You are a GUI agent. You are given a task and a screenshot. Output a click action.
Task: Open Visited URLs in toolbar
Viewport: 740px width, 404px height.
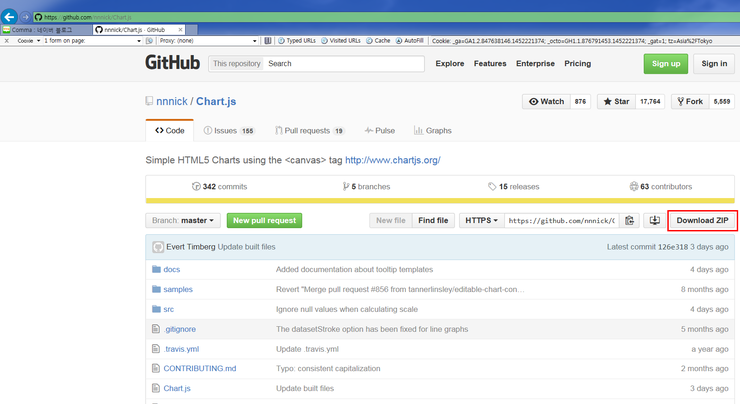(341, 41)
